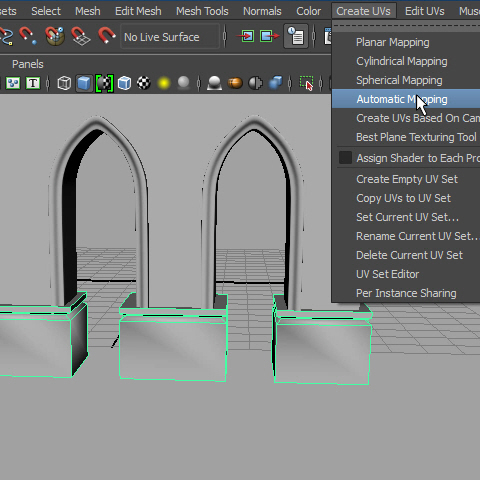Click the orange sphere viewport icon
This screenshot has width=480, height=480.
pos(235,83)
